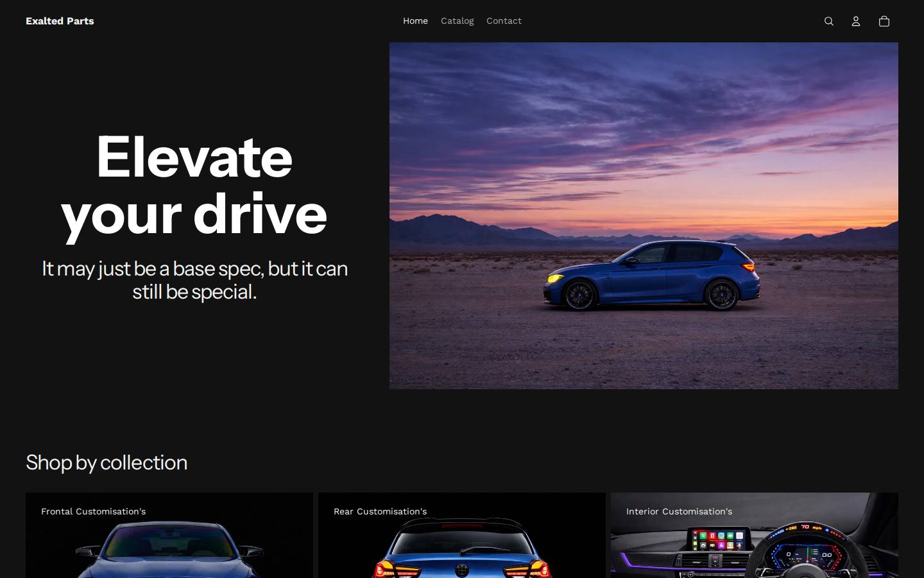Screen dimensions: 924x578
Task: Open the account login icon
Action: pos(855,21)
